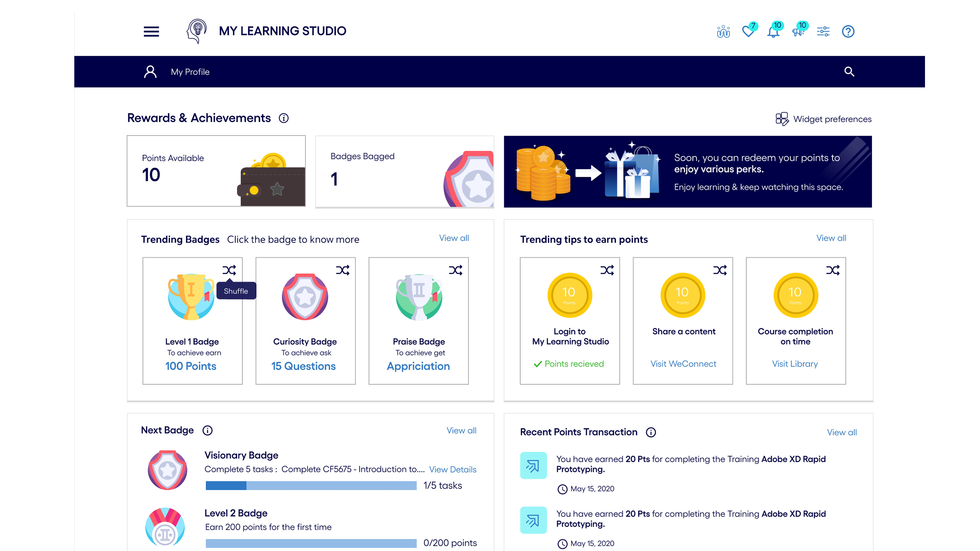
Task: Click the Praise trophy badge image
Action: (419, 297)
